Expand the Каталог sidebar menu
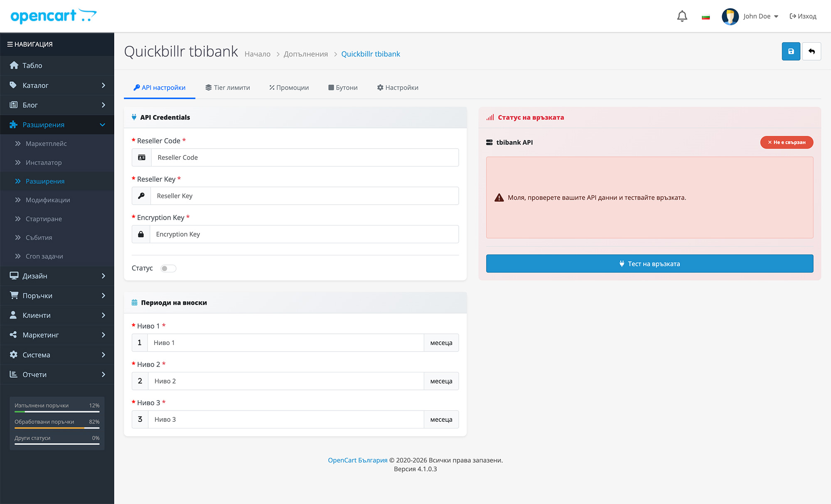Image resolution: width=831 pixels, height=504 pixels. (x=57, y=86)
